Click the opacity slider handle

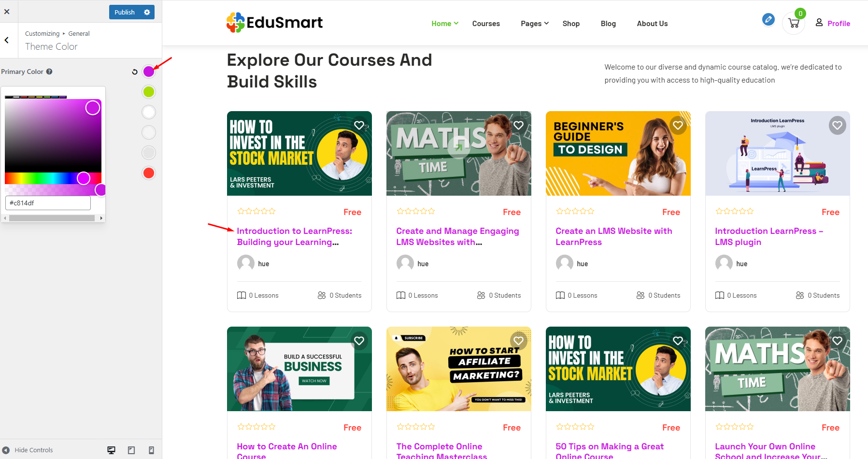[x=100, y=190]
